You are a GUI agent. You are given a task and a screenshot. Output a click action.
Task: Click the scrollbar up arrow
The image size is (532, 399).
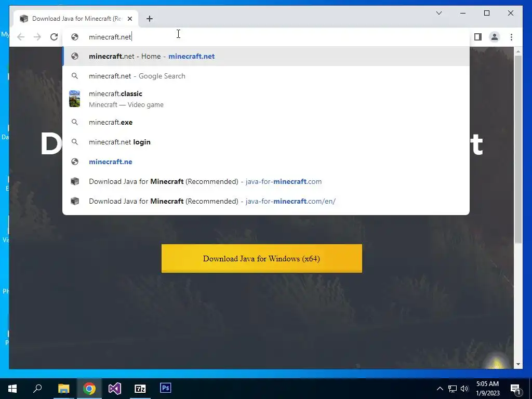point(518,51)
